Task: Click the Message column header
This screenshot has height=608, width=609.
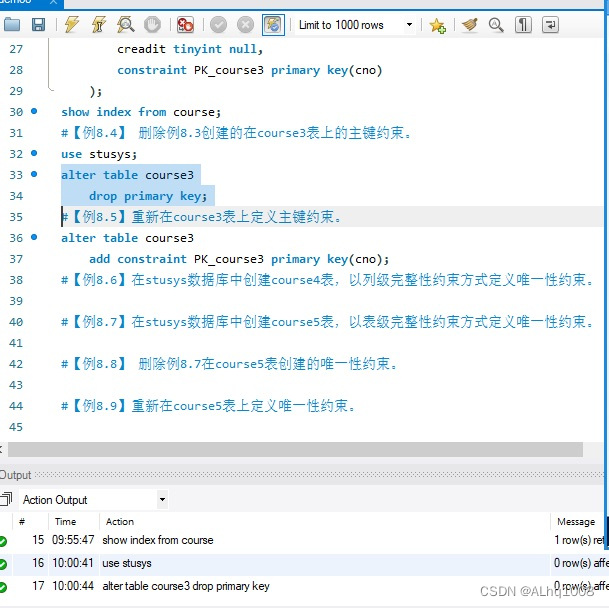Action: tap(576, 521)
